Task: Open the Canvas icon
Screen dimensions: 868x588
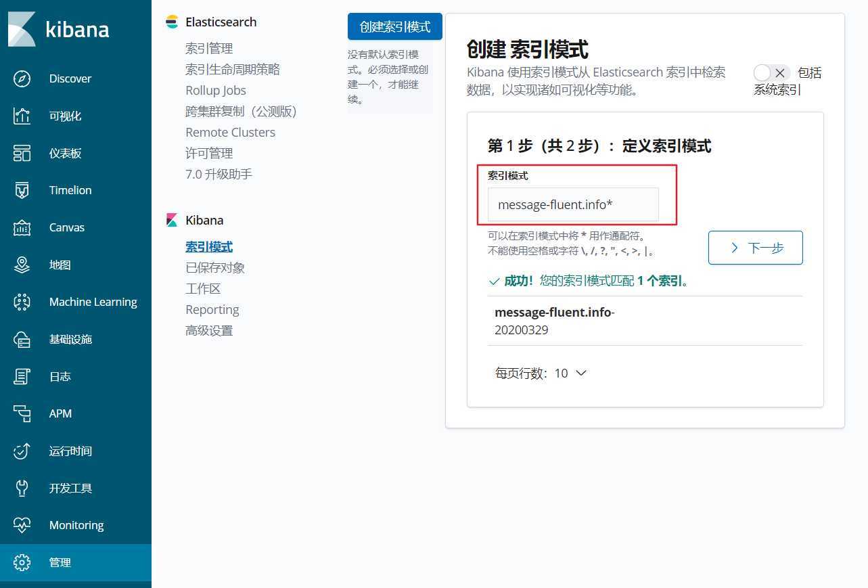Action: pyautogui.click(x=22, y=227)
